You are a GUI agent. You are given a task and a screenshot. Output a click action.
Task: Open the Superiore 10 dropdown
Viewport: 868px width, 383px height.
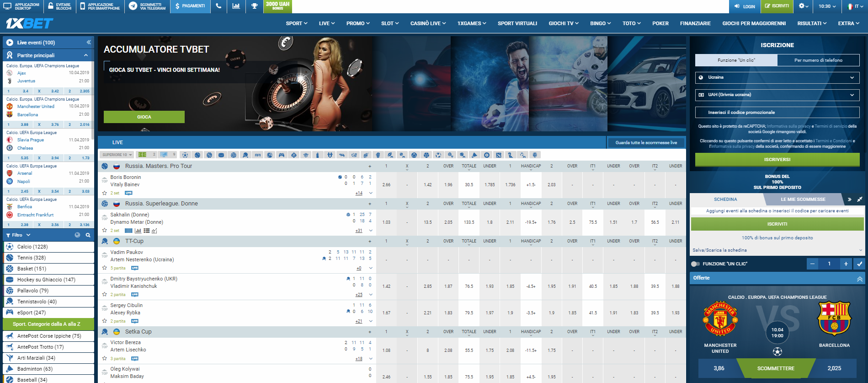tap(117, 155)
